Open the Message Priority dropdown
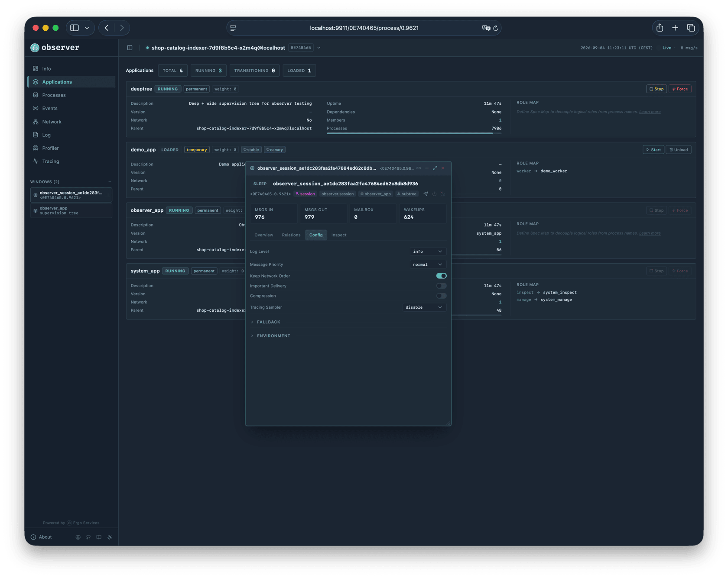This screenshot has height=578, width=728. point(428,264)
